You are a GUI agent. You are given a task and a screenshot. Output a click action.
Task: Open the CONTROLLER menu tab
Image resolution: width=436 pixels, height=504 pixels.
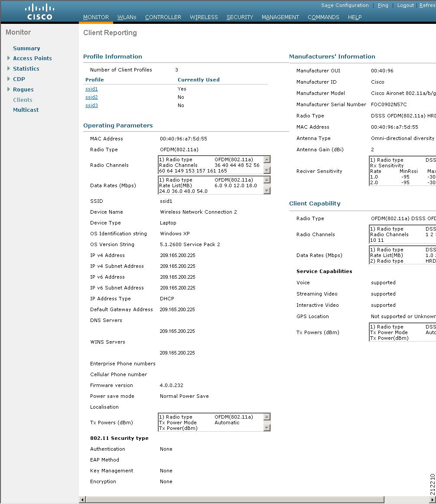click(163, 17)
